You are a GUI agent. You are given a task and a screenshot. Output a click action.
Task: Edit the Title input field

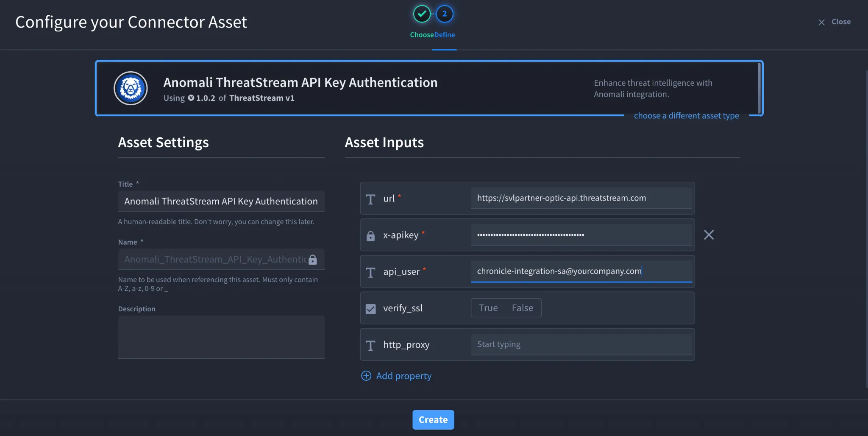[221, 201]
